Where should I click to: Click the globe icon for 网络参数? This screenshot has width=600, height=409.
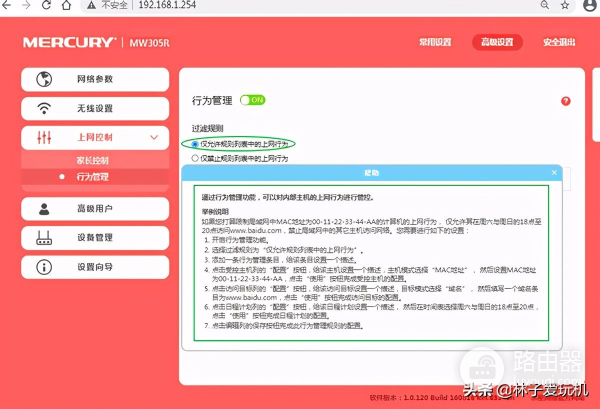point(44,79)
